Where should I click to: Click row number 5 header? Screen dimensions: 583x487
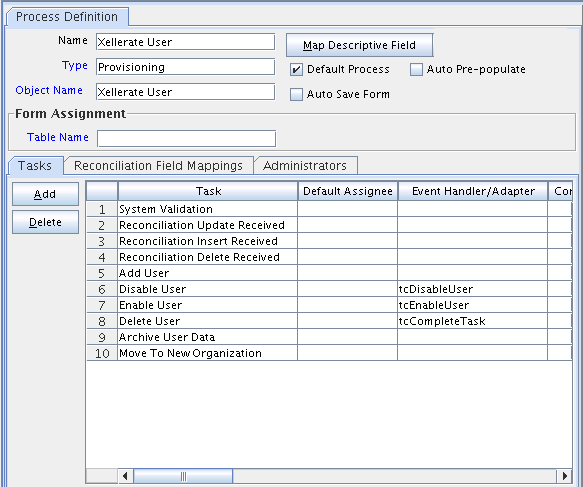tap(102, 273)
